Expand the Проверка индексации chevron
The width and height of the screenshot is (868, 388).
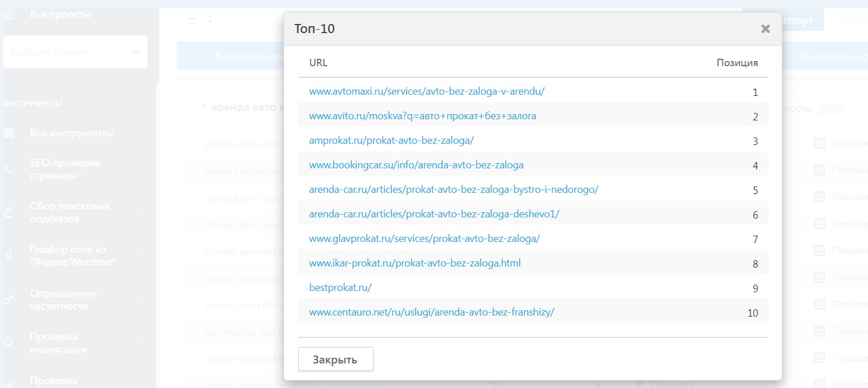[139, 342]
